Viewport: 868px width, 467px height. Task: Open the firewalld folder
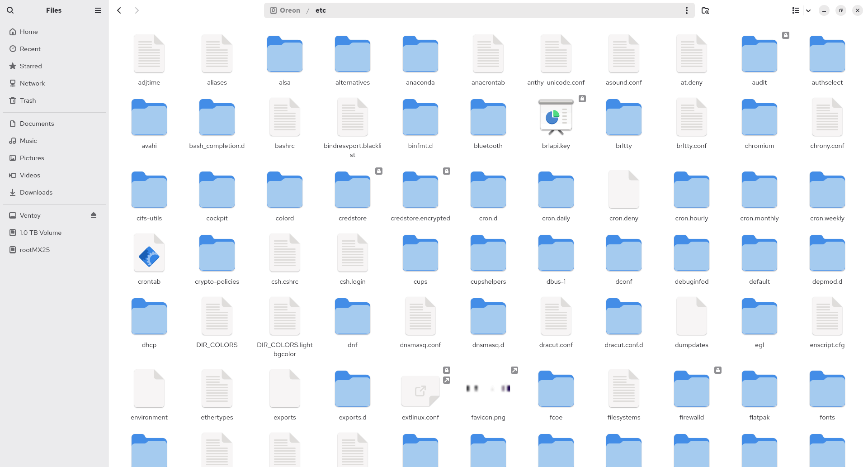click(x=691, y=390)
